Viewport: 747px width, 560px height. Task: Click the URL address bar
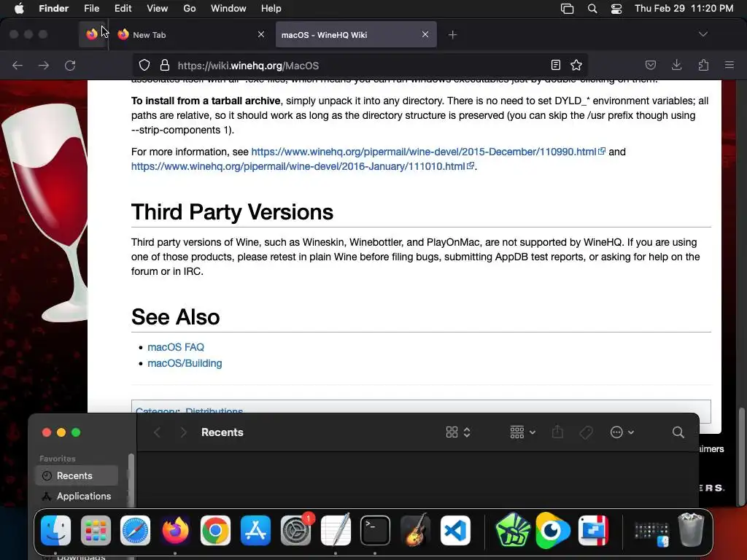(x=360, y=65)
